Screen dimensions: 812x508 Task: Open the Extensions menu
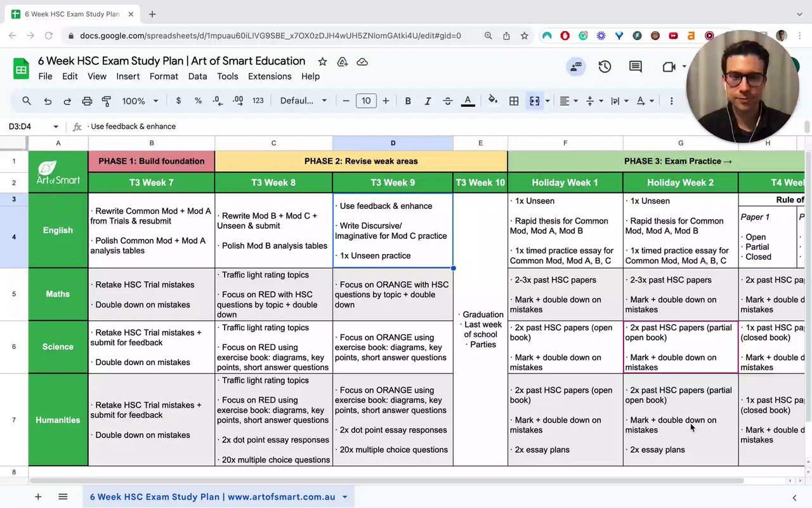pos(270,76)
